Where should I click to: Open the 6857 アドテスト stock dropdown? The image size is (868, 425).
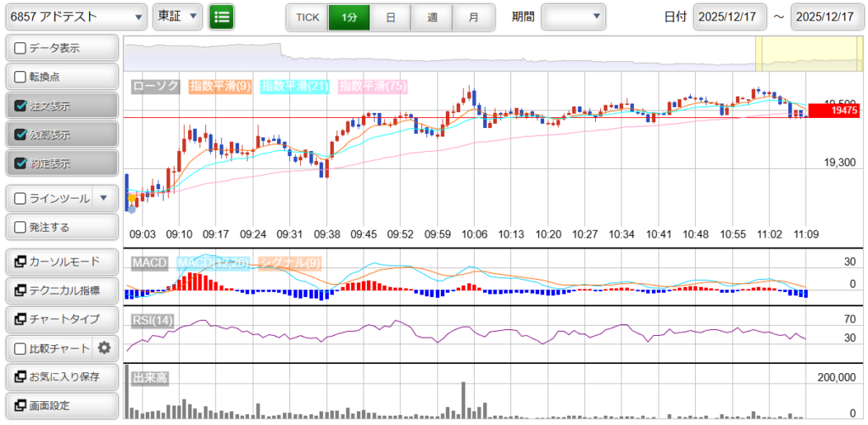point(75,17)
